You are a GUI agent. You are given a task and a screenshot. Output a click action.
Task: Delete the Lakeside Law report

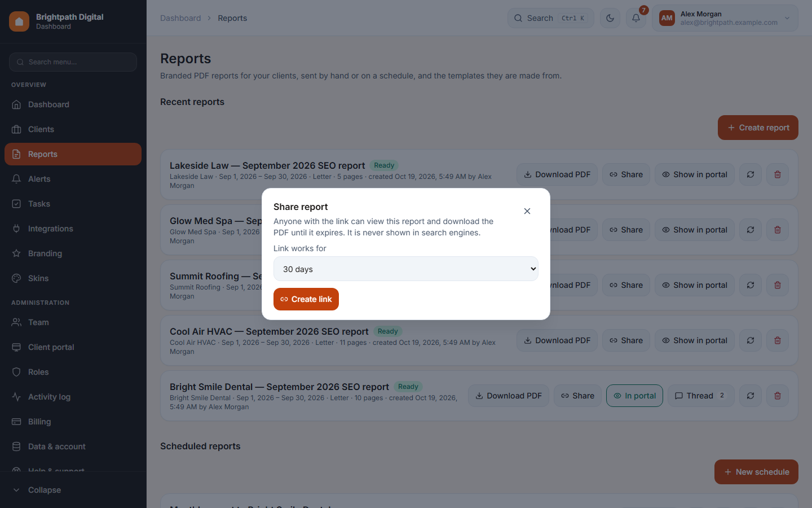click(x=778, y=174)
